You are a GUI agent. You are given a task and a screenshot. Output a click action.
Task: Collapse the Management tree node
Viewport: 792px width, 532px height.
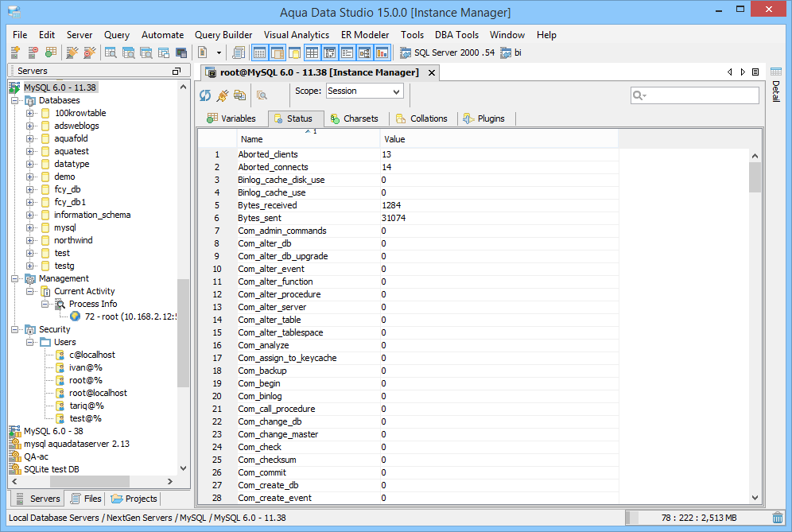click(15, 279)
